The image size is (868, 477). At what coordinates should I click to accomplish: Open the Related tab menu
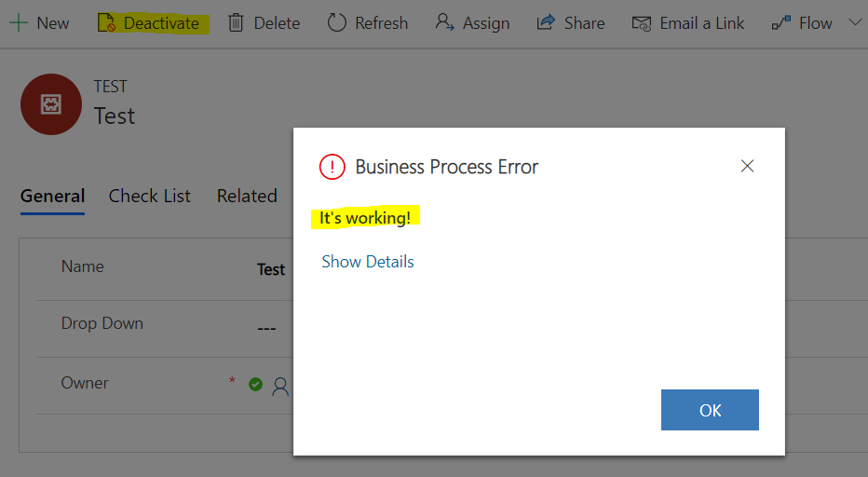point(247,196)
